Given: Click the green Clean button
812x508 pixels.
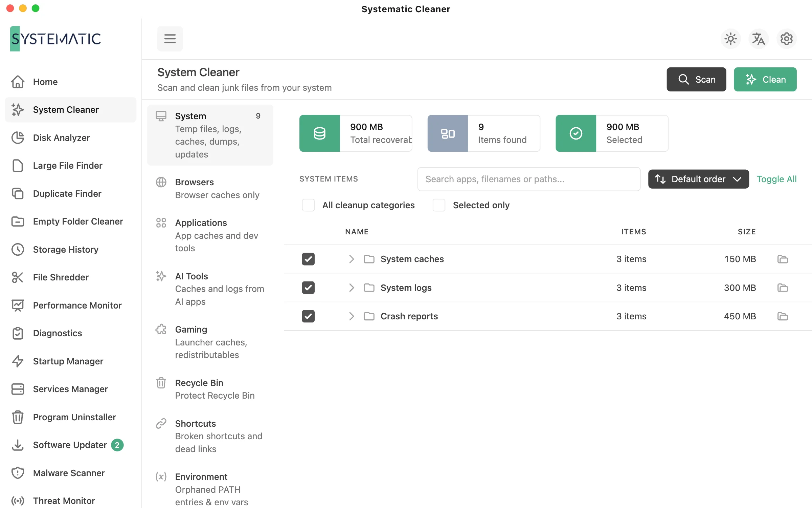Looking at the screenshot, I should (765, 79).
